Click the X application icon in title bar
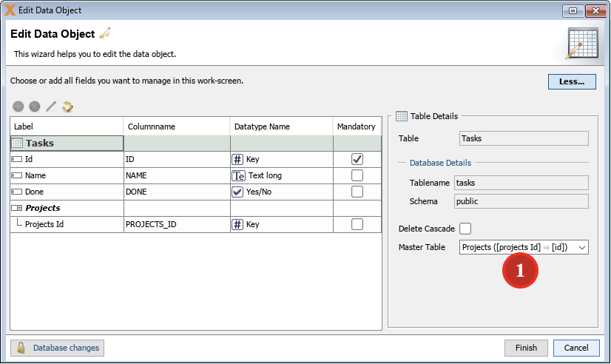This screenshot has width=611, height=364. tap(10, 10)
